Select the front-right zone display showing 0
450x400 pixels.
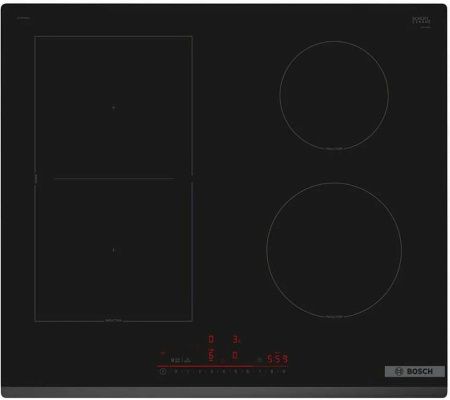(235, 355)
